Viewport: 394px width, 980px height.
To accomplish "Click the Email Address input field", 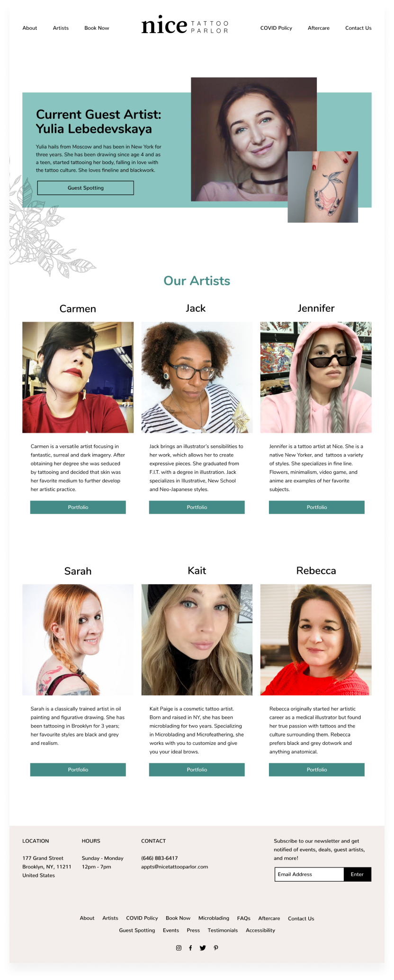I will [x=309, y=874].
